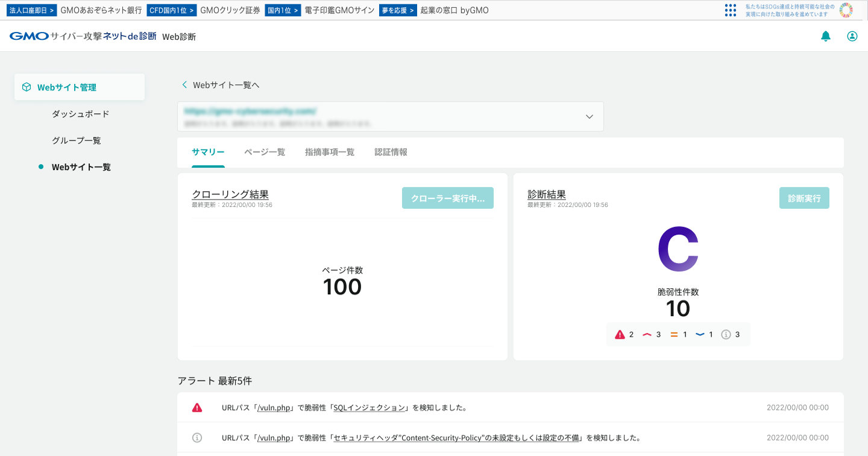The width and height of the screenshot is (868, 456).
Task: Select ダッシュボード in the sidebar
Action: coord(81,114)
